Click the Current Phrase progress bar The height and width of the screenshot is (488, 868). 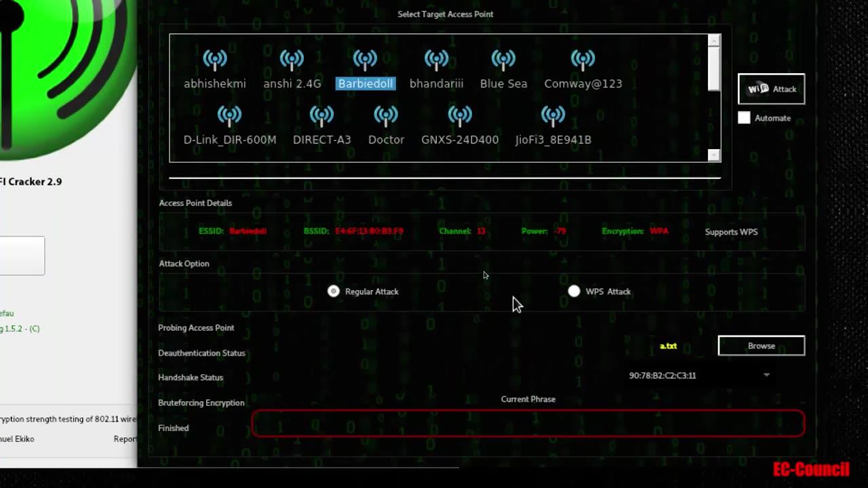528,424
